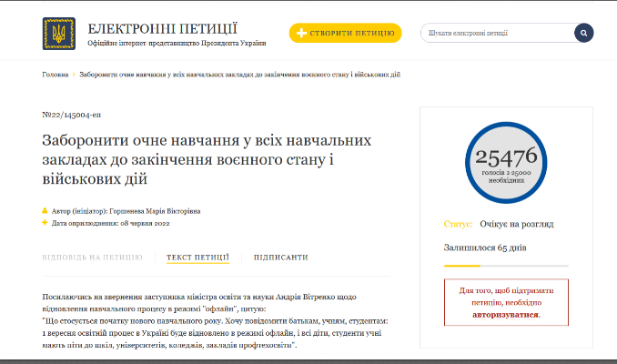Click the magnifying glass search icon
The width and height of the screenshot is (617, 364).
point(583,34)
